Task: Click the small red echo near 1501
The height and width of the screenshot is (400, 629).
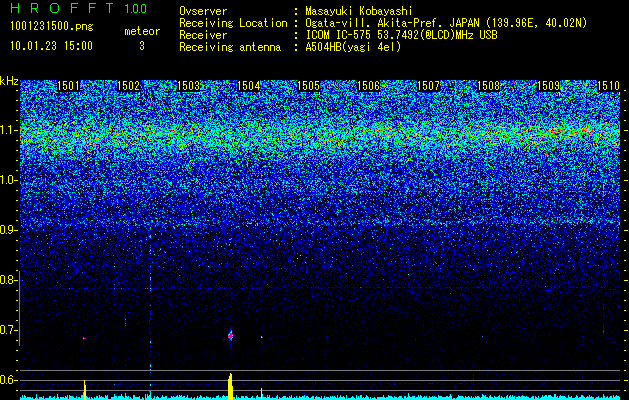Action: [84, 338]
